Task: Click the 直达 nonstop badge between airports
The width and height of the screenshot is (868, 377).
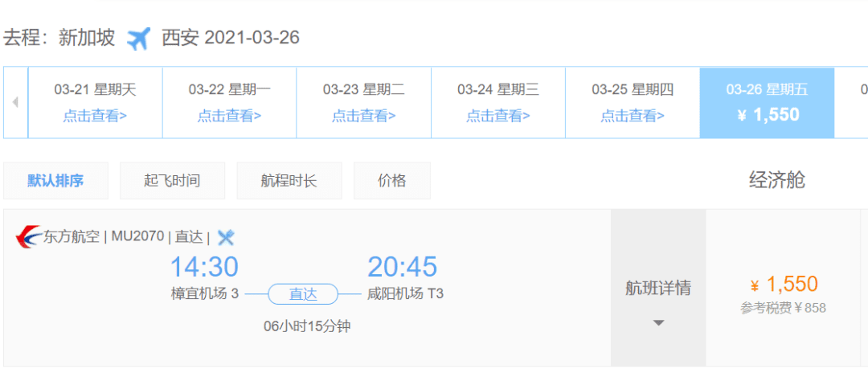Action: [303, 294]
